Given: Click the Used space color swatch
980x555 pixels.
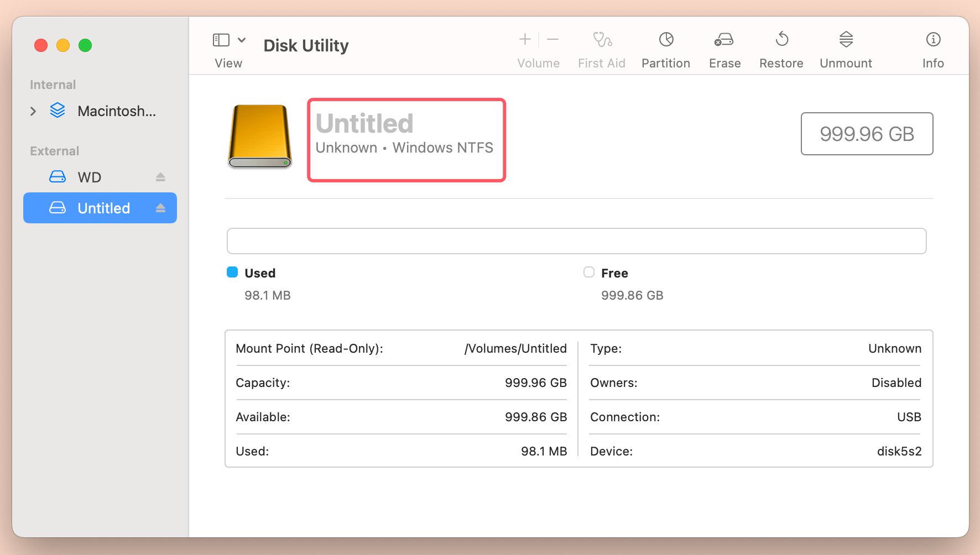Looking at the screenshot, I should [x=232, y=272].
